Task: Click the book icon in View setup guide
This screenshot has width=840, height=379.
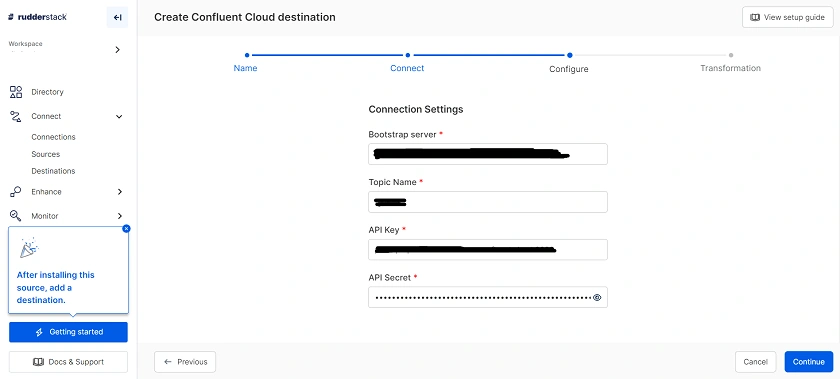Action: click(755, 17)
